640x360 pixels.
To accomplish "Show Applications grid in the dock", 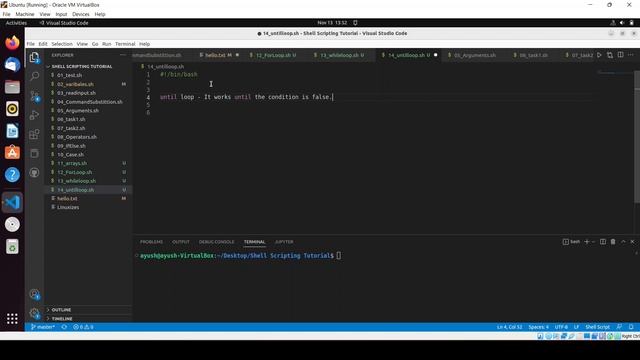I will (x=12, y=318).
